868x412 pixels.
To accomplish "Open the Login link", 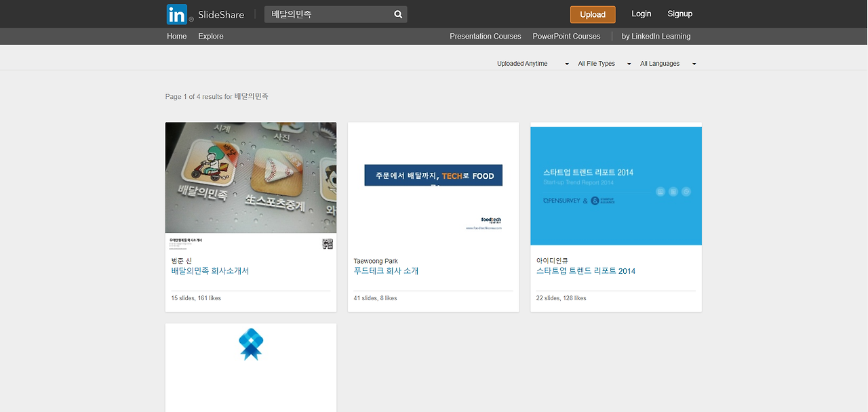I will click(641, 14).
